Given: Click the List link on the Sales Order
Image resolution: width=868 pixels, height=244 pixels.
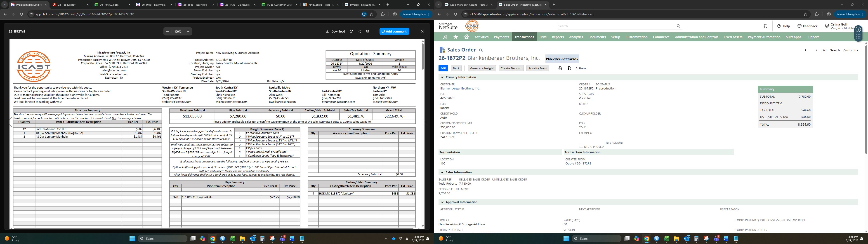Looking at the screenshot, I should (x=824, y=50).
